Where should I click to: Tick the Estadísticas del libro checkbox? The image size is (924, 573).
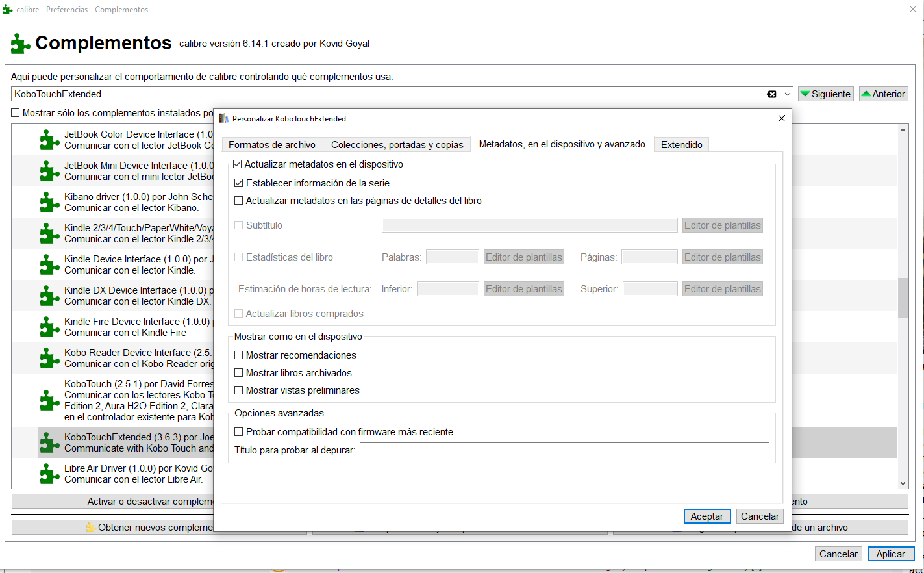[x=238, y=257]
